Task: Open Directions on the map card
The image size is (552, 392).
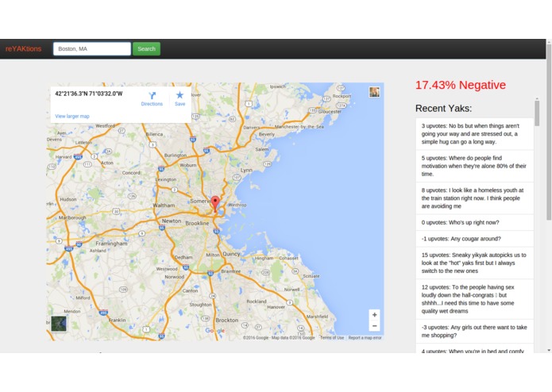Action: (x=152, y=98)
